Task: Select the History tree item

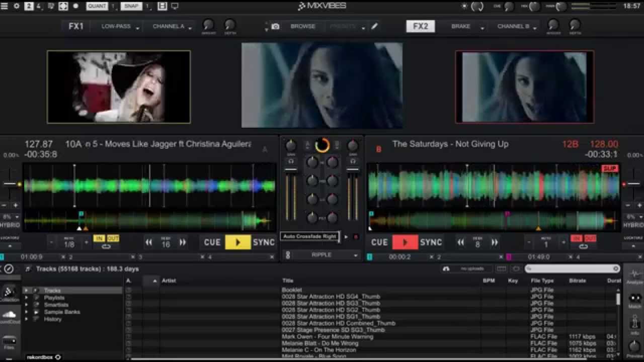Action: [x=52, y=319]
